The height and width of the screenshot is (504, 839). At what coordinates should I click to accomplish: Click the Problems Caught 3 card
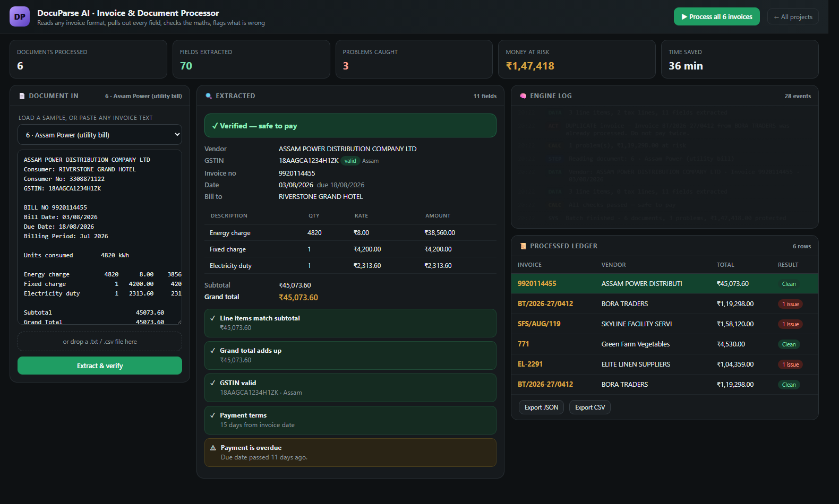coord(414,59)
